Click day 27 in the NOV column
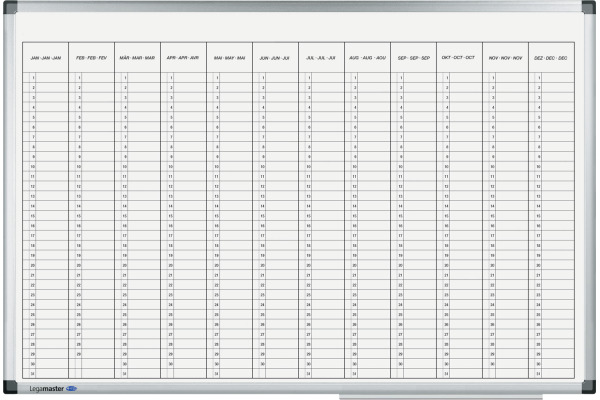 [492, 335]
